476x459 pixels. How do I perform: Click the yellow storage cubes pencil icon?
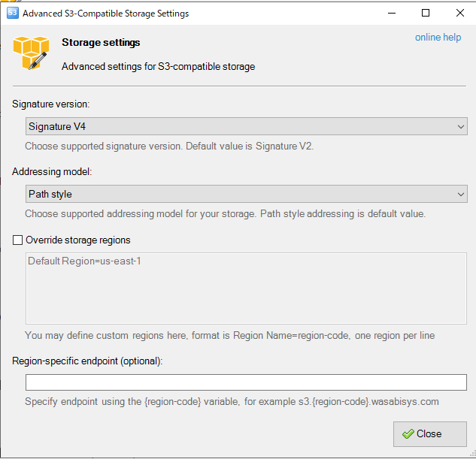click(x=31, y=53)
